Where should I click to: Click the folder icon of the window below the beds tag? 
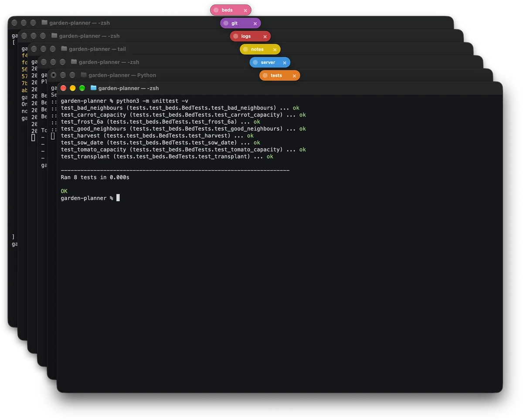point(44,23)
